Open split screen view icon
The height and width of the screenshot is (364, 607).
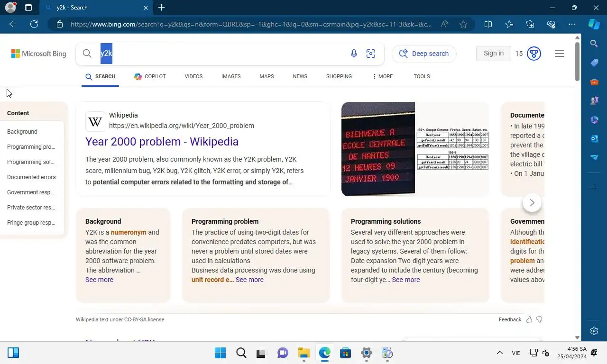[x=488, y=24]
